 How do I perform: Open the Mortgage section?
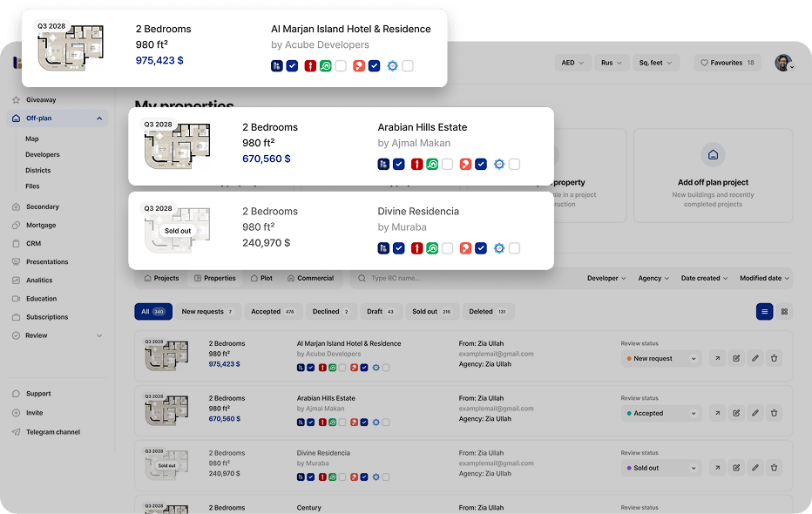point(40,225)
